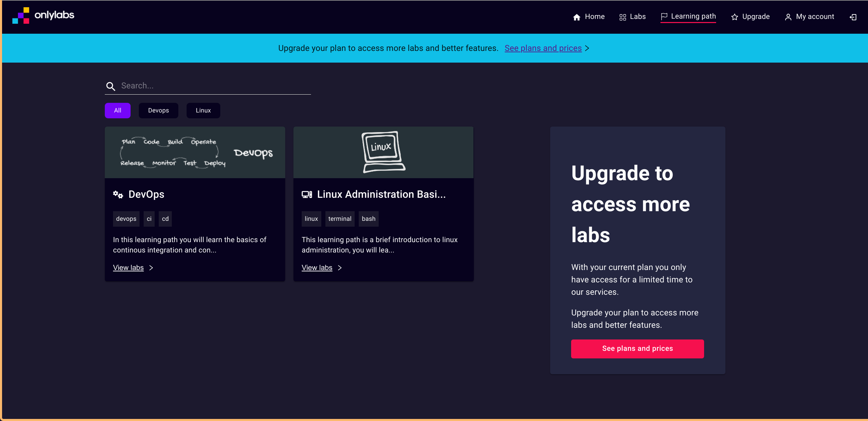Click the Upgrade to access more labs heading
The height and width of the screenshot is (421, 868).
click(631, 204)
